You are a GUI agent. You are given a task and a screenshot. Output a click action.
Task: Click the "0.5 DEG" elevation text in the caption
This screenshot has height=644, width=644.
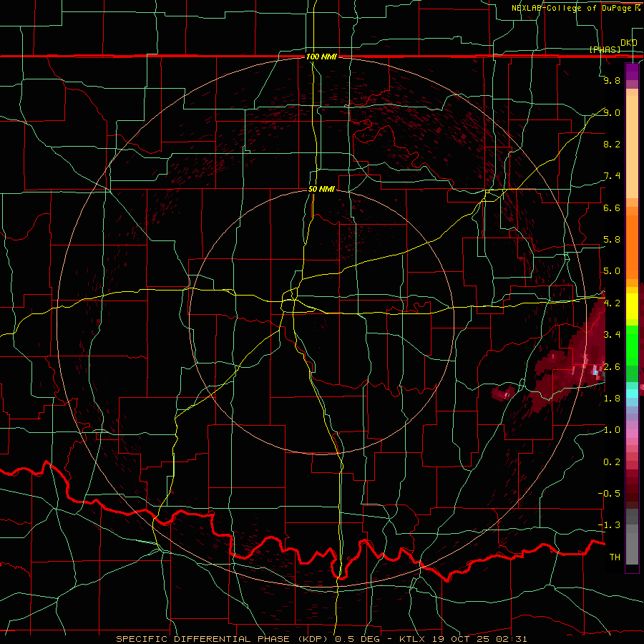coord(357,639)
